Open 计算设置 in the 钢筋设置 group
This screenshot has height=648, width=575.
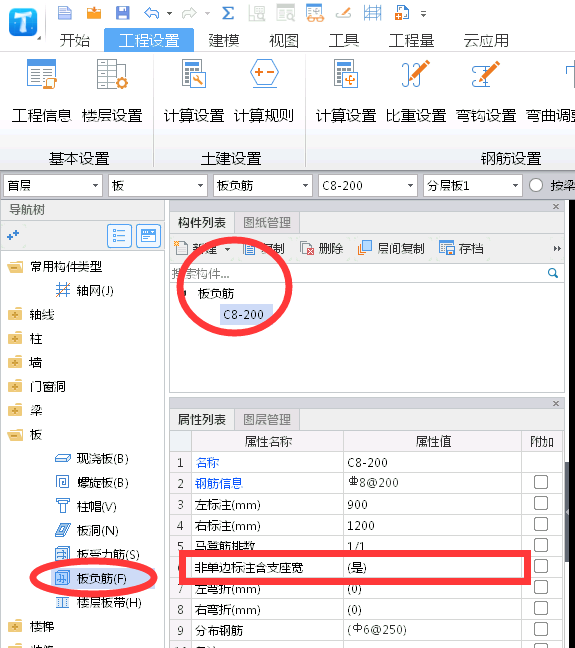point(346,92)
